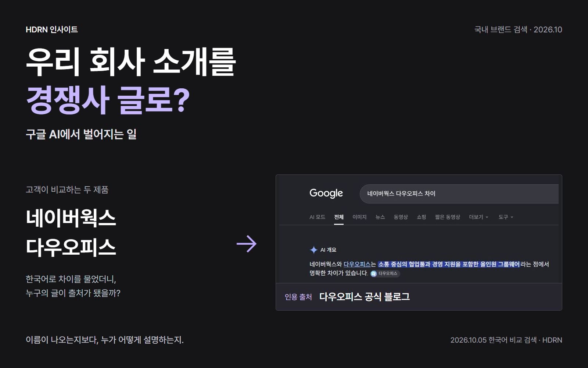
Task: Open the 짧은 동영상 tab
Action: (447, 217)
